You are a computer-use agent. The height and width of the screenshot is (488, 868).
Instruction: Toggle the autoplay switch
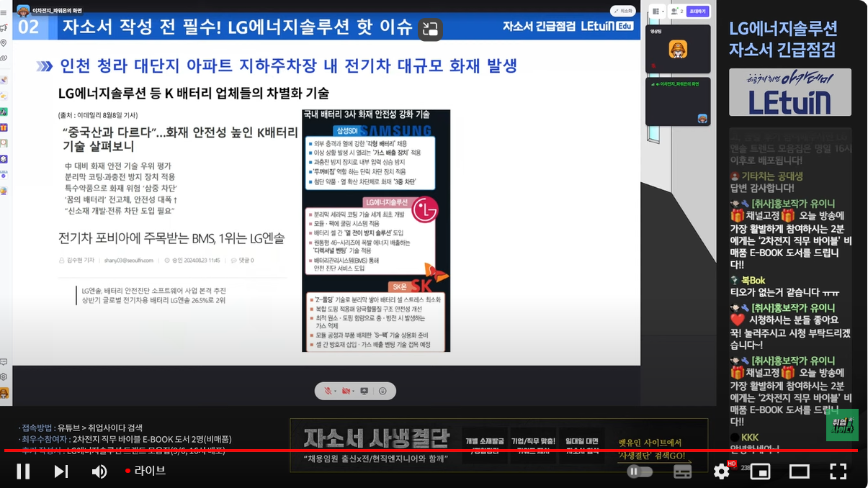(640, 471)
